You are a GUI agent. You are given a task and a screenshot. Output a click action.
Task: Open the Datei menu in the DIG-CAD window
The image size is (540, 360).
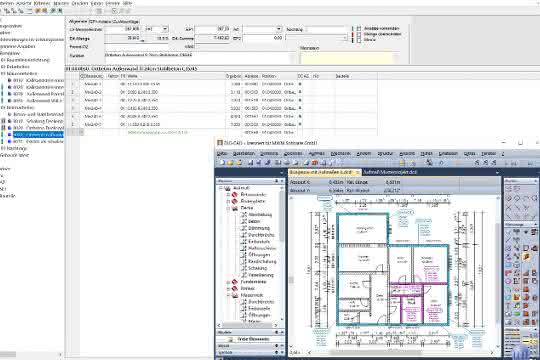tap(222, 153)
